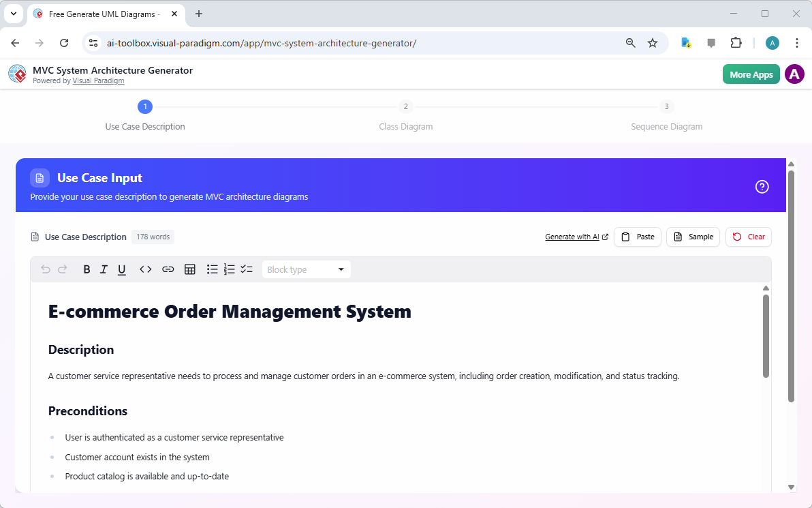This screenshot has width=812, height=508.
Task: Insert a table from the editor toolbar
Action: (x=190, y=269)
